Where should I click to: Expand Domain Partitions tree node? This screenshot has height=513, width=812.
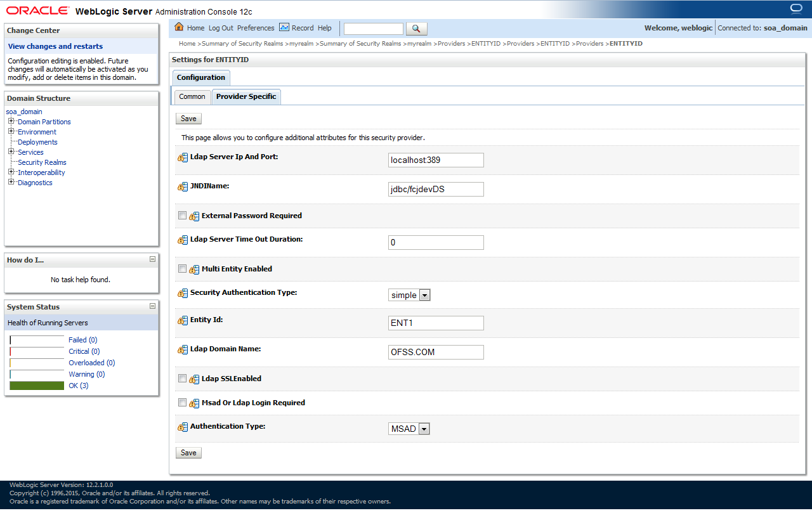(11, 121)
